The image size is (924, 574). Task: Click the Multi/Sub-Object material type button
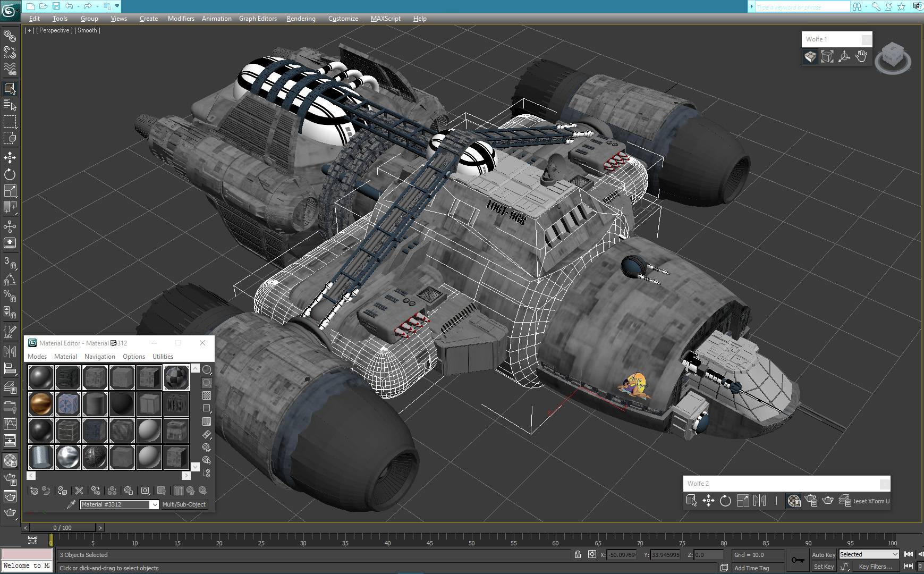coord(184,504)
